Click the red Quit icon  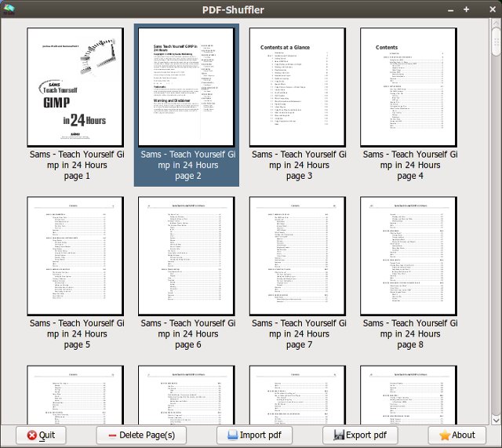[31, 435]
